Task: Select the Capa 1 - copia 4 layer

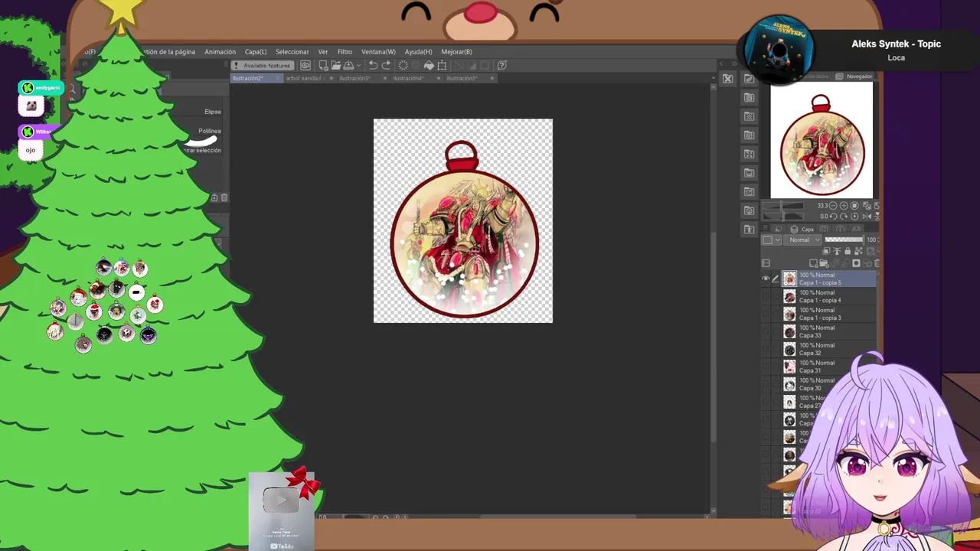Action: coord(828,297)
